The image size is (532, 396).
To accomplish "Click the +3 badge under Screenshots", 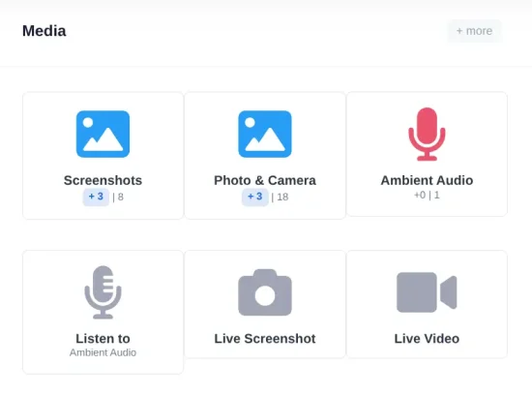I will pyautogui.click(x=96, y=197).
